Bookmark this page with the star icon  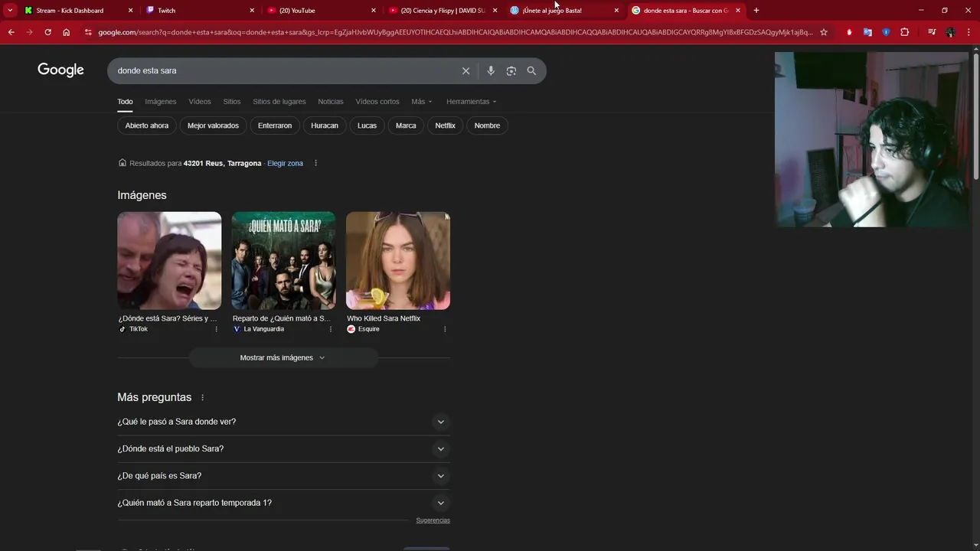[824, 32]
